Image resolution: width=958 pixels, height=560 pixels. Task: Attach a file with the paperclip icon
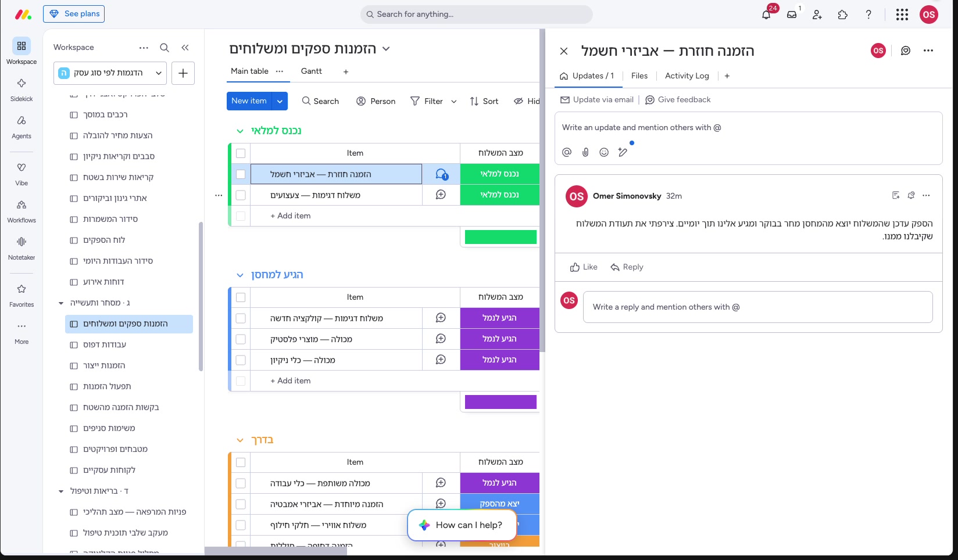[585, 152]
